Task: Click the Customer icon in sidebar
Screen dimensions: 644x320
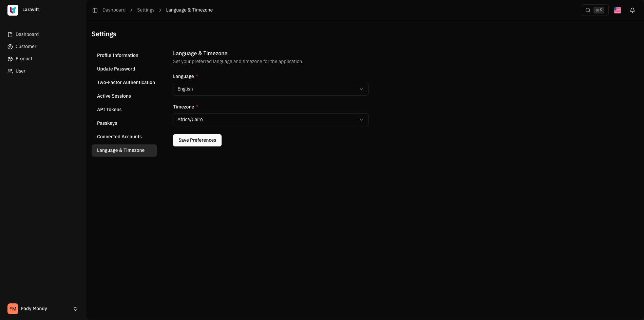Action: click(10, 47)
